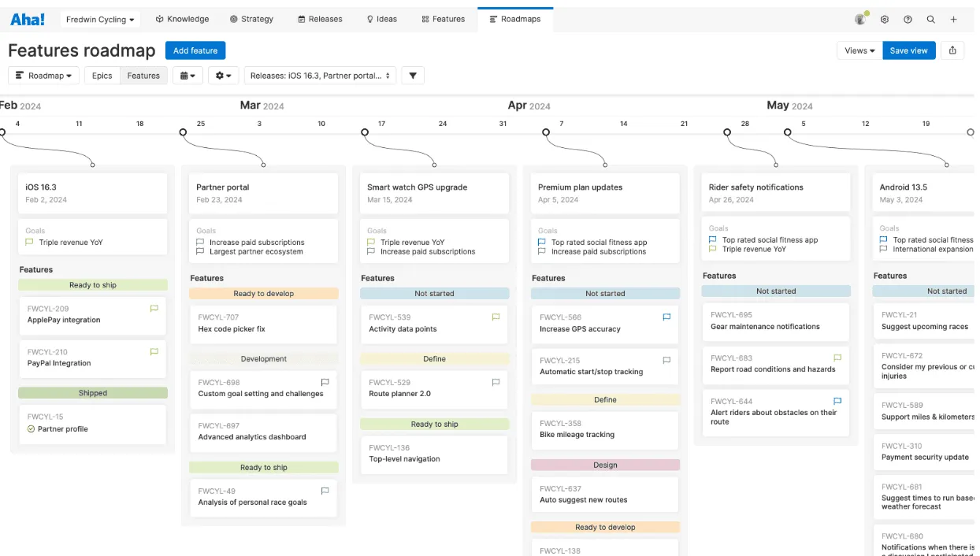The width and height of the screenshot is (980, 556).
Task: Open the filter funnel icon
Action: (413, 76)
